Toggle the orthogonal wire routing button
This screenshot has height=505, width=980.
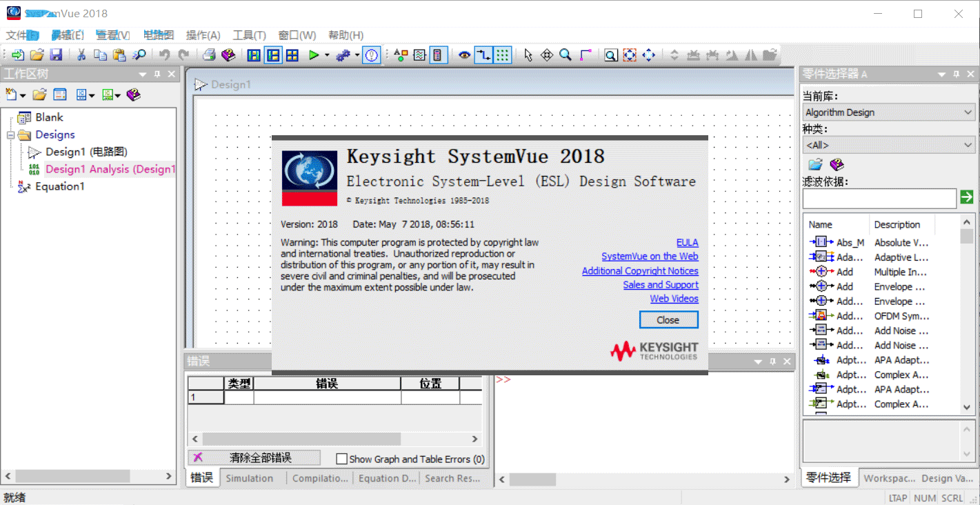point(483,55)
